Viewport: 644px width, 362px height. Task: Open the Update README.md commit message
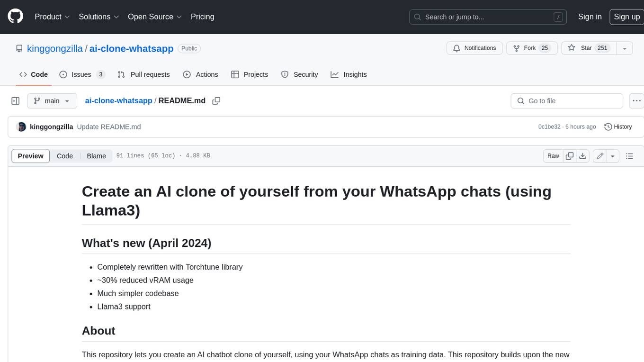pos(109,127)
